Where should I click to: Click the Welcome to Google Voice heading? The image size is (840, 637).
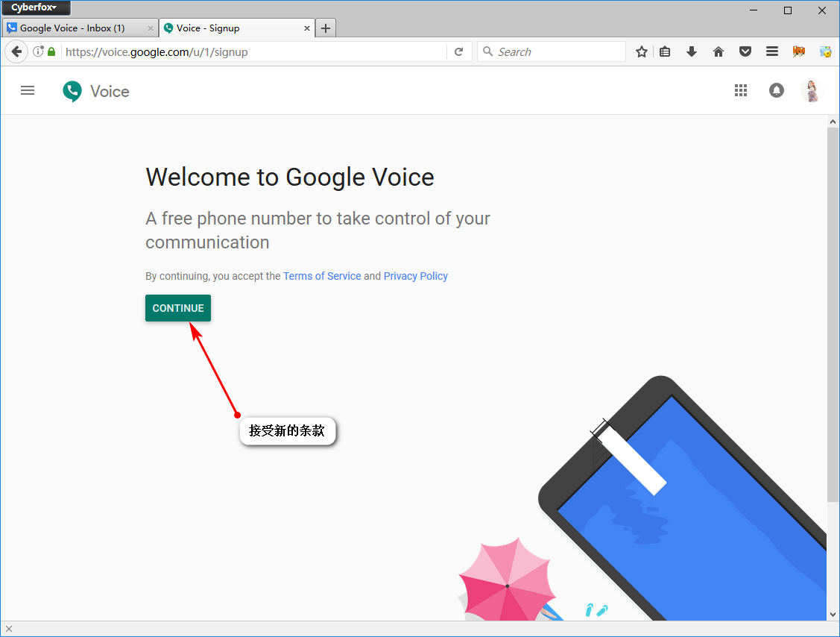pos(290,178)
